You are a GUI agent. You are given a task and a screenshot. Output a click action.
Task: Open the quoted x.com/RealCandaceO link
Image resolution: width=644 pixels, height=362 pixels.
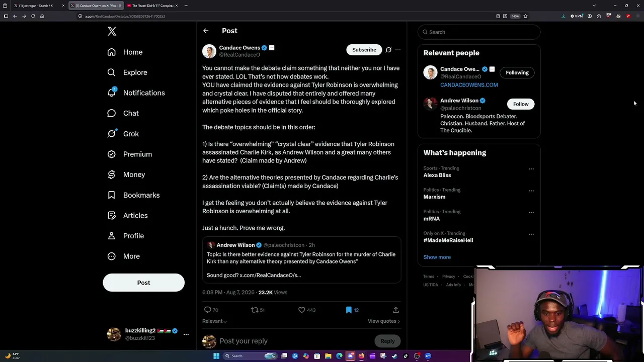270,275
